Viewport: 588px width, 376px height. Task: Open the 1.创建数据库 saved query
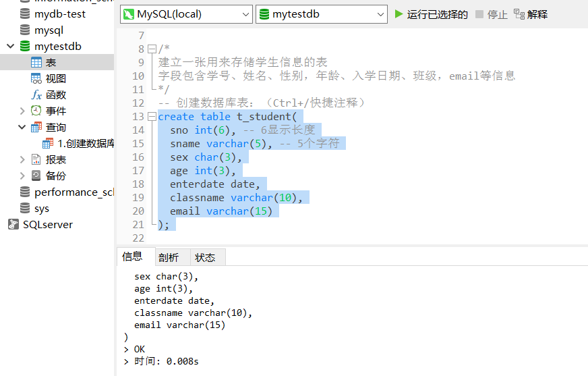point(86,143)
